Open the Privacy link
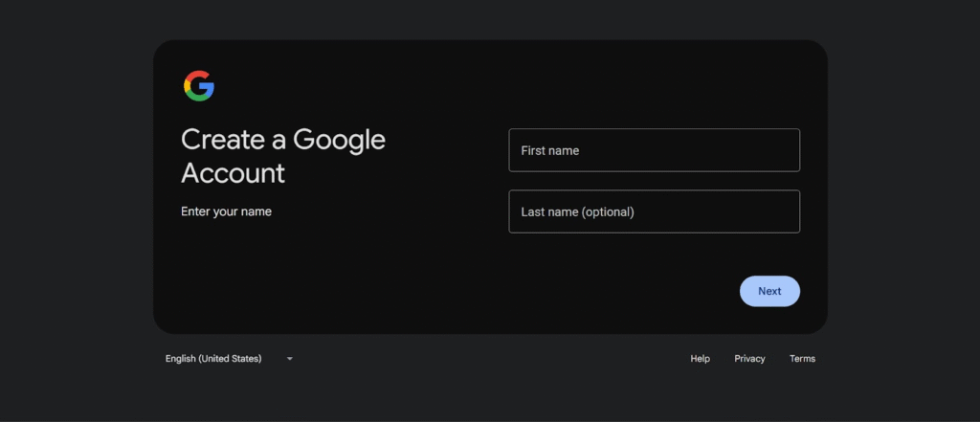Screen dimensions: 980x422 pos(749,358)
